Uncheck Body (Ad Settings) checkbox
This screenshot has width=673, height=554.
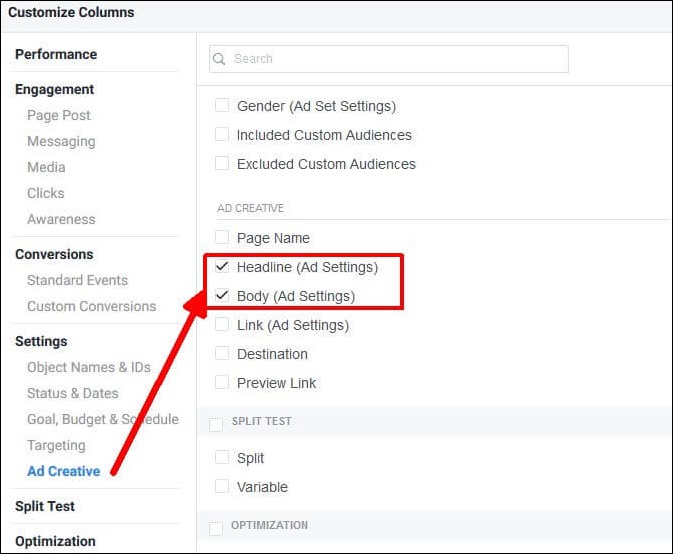(x=222, y=295)
